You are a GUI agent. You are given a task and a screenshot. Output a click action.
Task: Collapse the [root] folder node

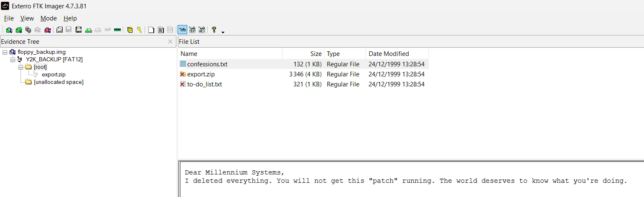click(20, 67)
